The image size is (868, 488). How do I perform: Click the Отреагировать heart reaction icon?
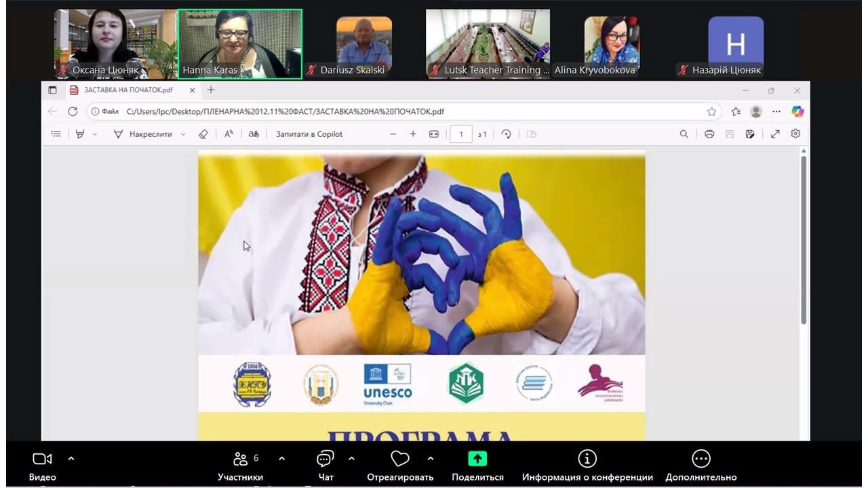pos(400,460)
